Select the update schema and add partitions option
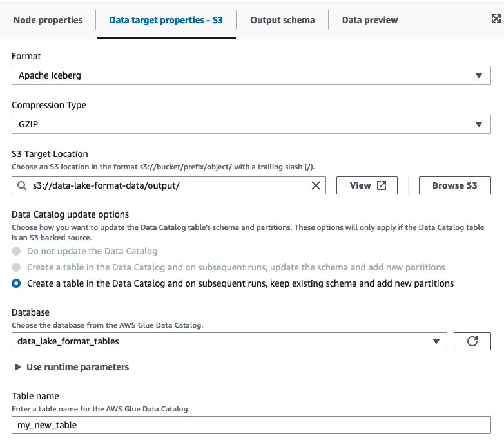Screen dimensions: 504x443 (x=16, y=267)
